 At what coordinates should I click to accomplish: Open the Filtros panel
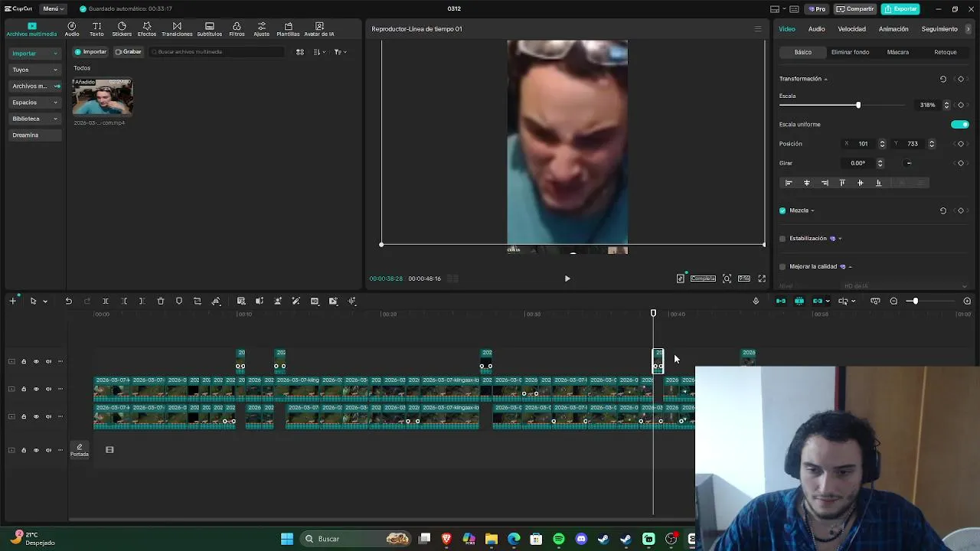237,29
